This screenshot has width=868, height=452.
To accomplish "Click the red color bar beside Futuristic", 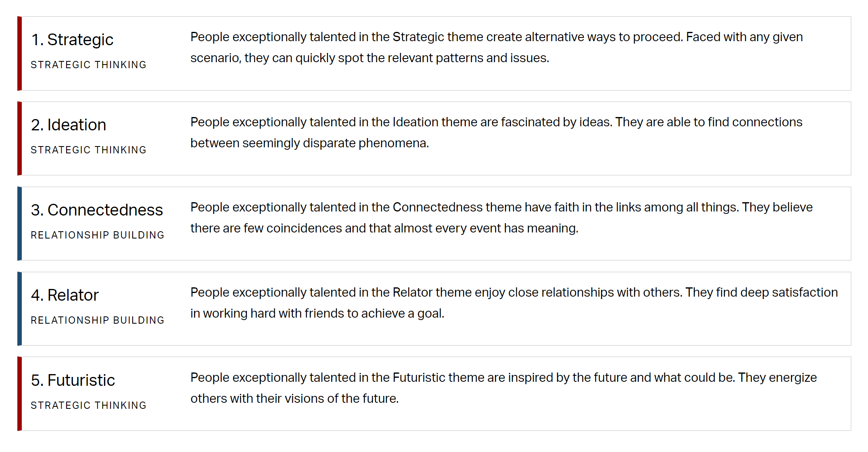I will [19, 394].
